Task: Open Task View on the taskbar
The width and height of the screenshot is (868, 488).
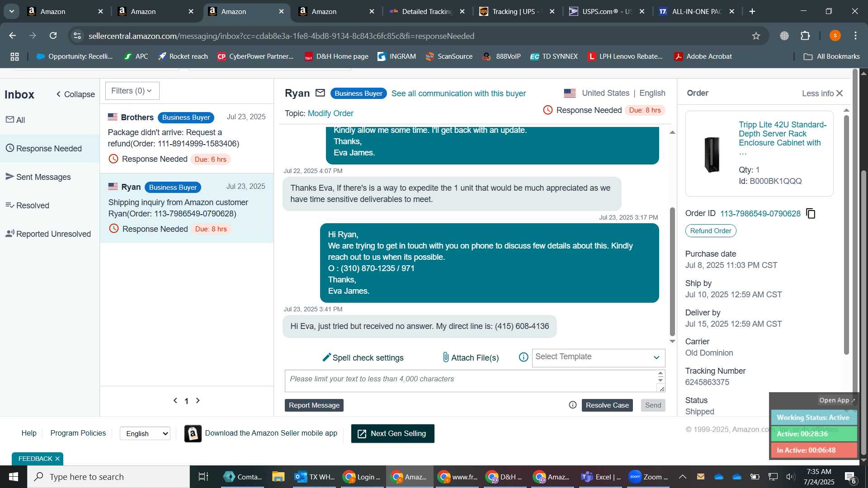Action: coord(203,477)
